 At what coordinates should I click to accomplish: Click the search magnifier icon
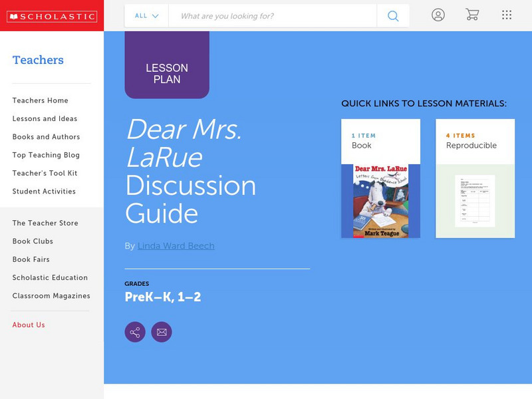click(x=392, y=15)
